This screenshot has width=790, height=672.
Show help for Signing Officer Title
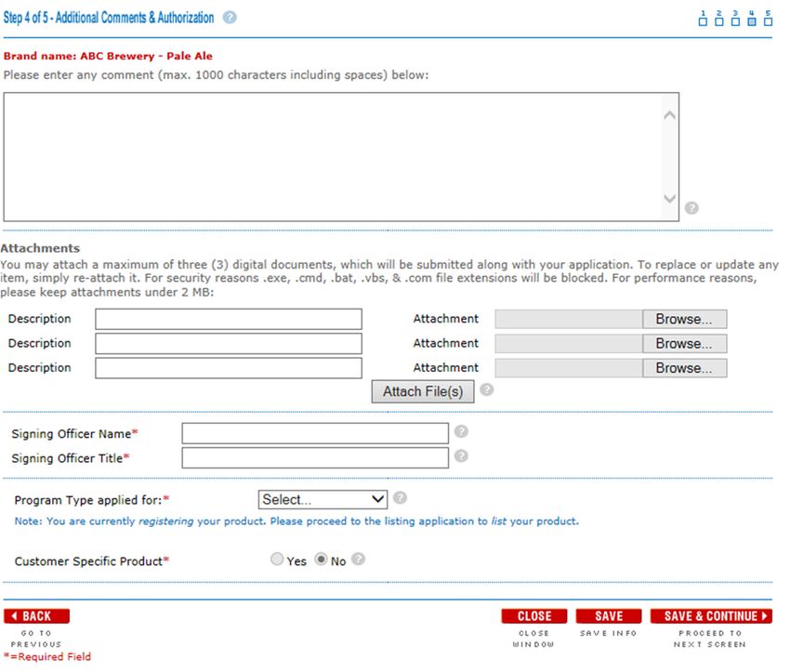[x=461, y=455]
